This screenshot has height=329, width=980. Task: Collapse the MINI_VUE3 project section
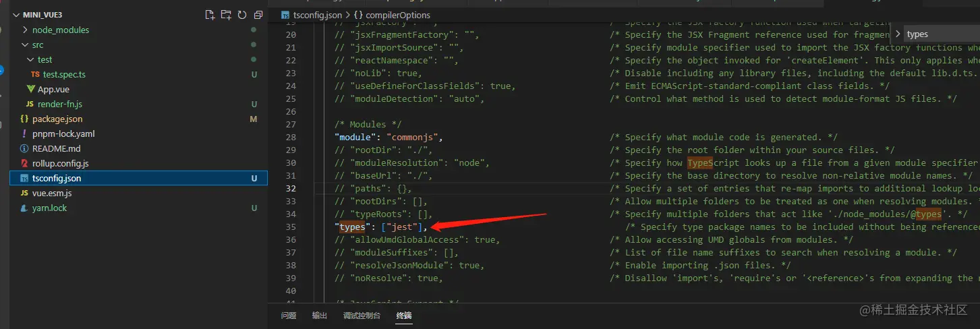[x=16, y=15]
